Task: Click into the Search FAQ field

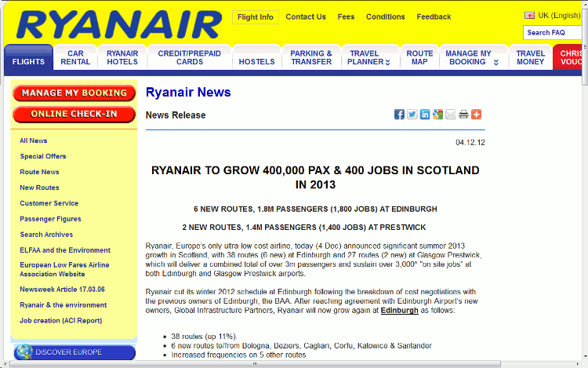Action: point(553,33)
